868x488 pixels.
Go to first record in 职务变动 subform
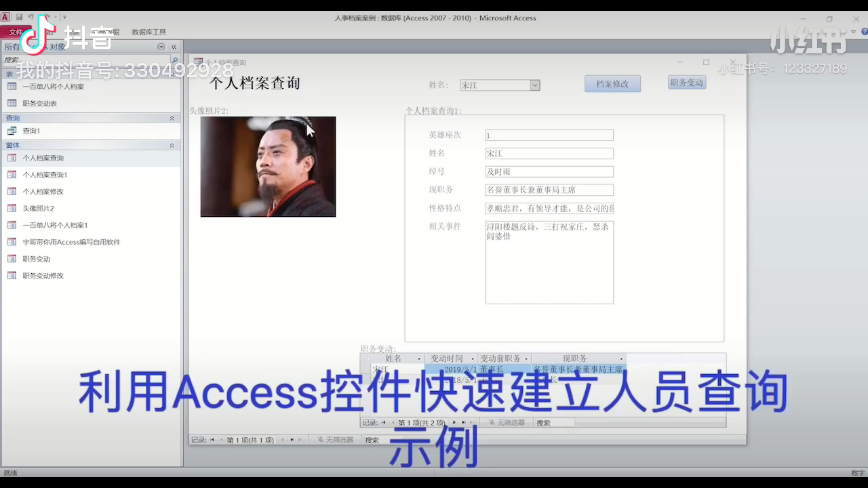(x=384, y=422)
